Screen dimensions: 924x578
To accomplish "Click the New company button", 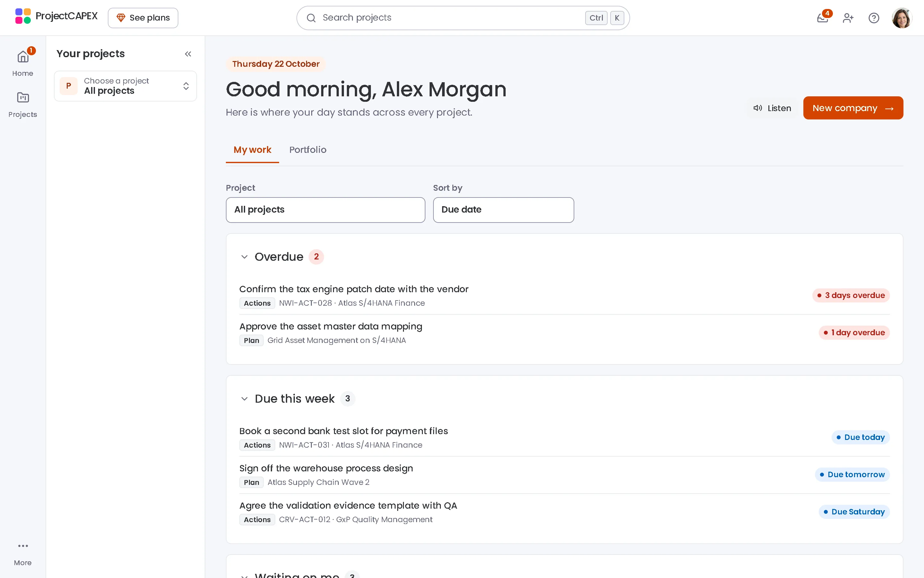I will 853,108.
